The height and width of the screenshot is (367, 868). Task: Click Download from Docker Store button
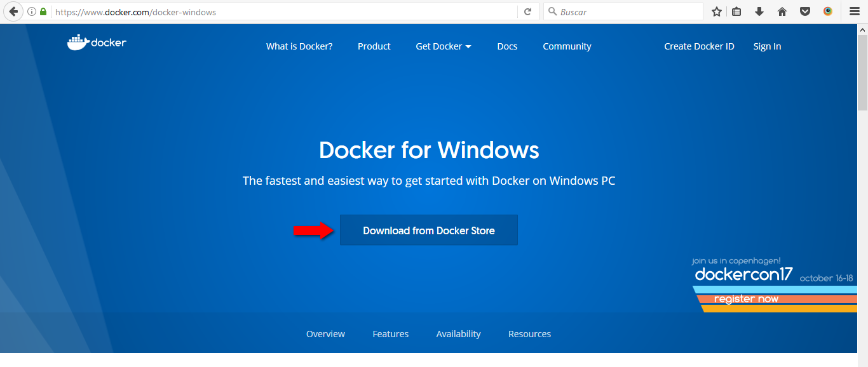pos(429,230)
